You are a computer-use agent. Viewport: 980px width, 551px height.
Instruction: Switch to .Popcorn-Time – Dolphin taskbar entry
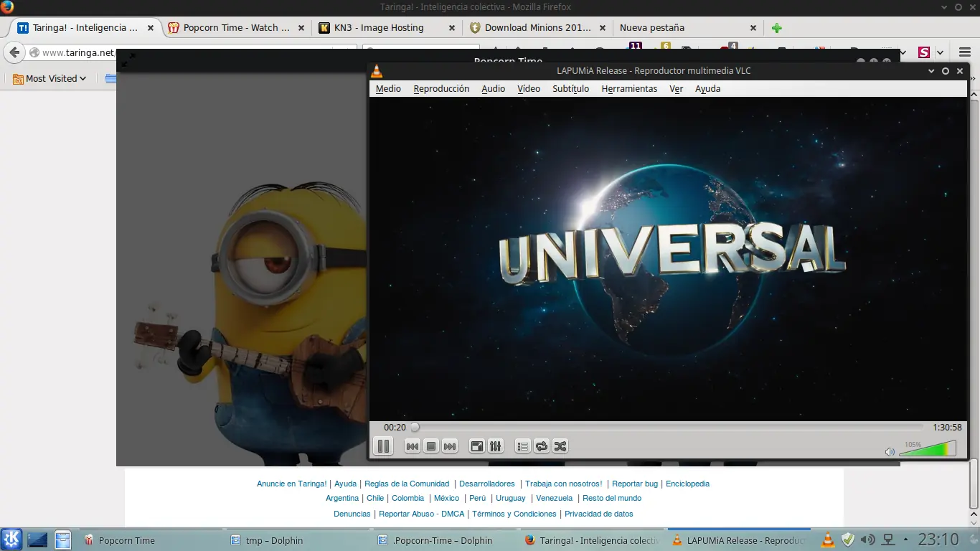point(443,540)
